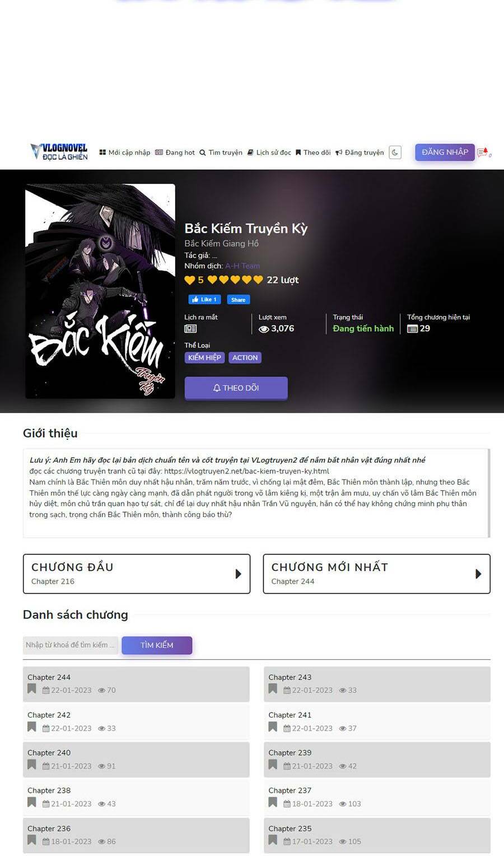The height and width of the screenshot is (856, 504).
Task: Bookmark Chapter 237 with the flag icon
Action: [x=273, y=802]
